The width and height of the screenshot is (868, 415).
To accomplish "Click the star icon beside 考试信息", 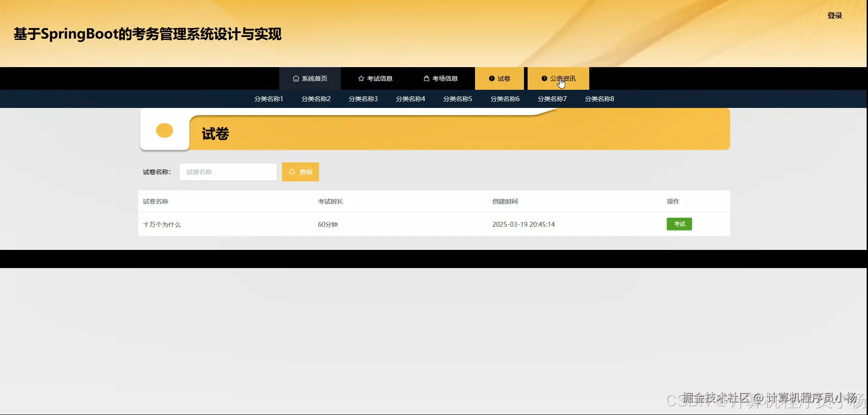I will tap(361, 78).
